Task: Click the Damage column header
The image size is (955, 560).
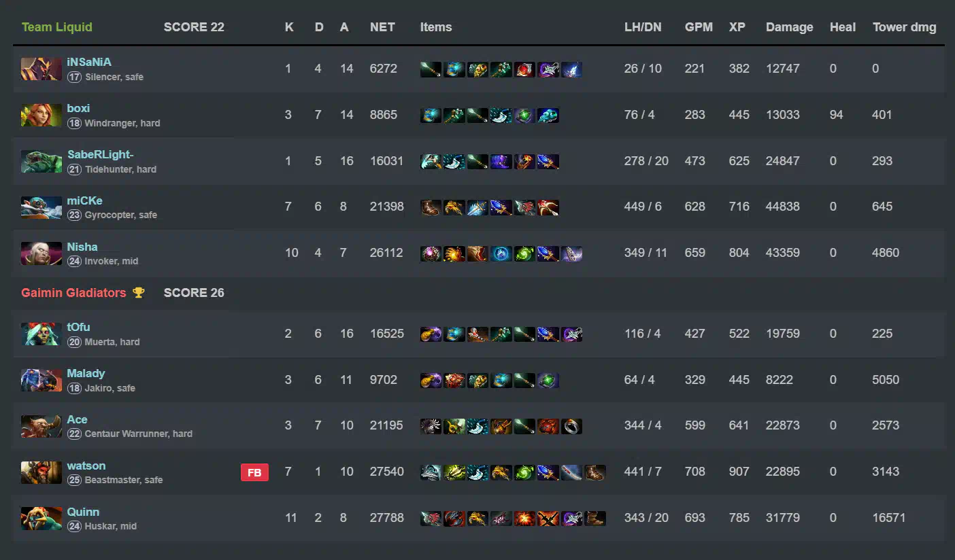Action: point(789,27)
